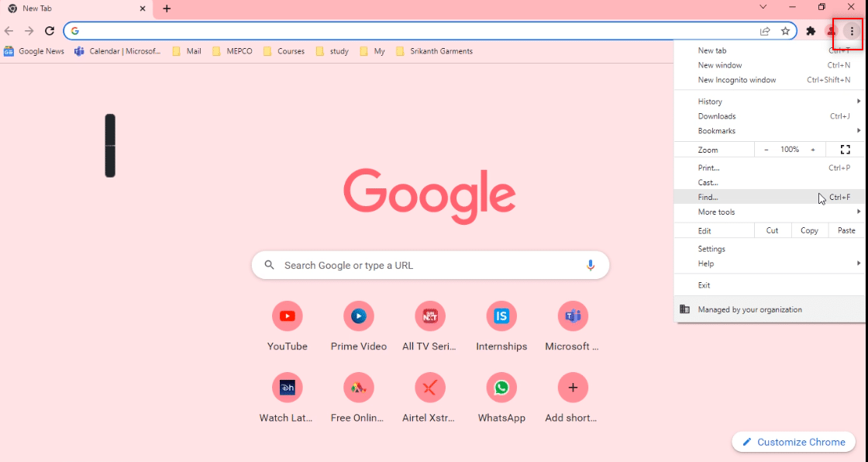Screen dimensions: 868x462
Task: Click the 100% zoom level value
Action: [x=790, y=150]
